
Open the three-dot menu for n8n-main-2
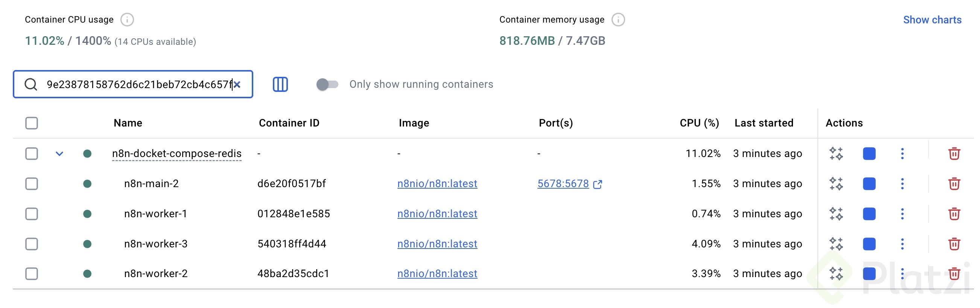(x=902, y=184)
